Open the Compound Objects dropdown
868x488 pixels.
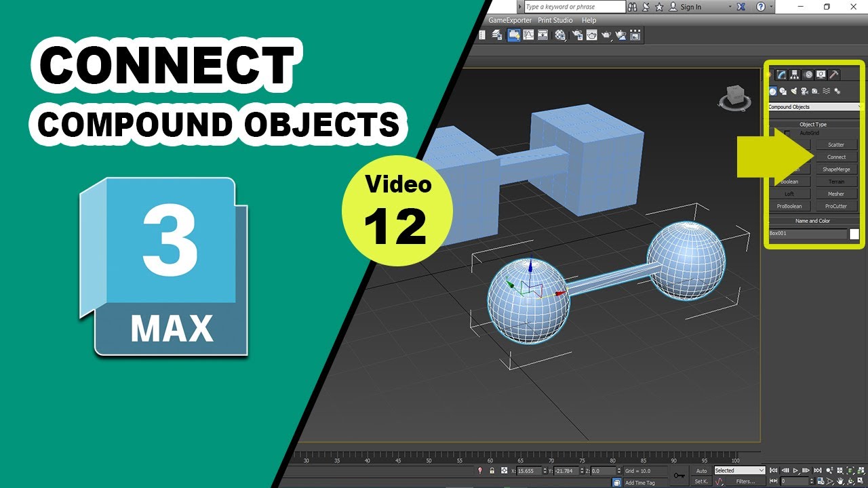(814, 107)
